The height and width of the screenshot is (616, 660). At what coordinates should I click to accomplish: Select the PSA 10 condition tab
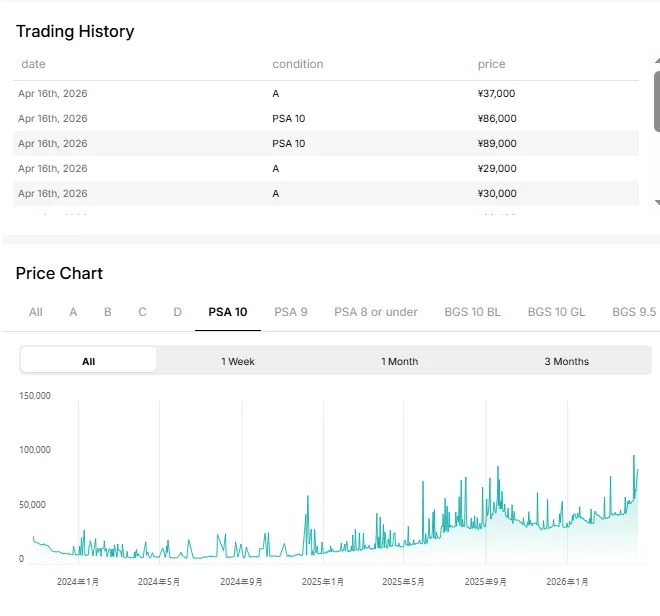(x=228, y=312)
